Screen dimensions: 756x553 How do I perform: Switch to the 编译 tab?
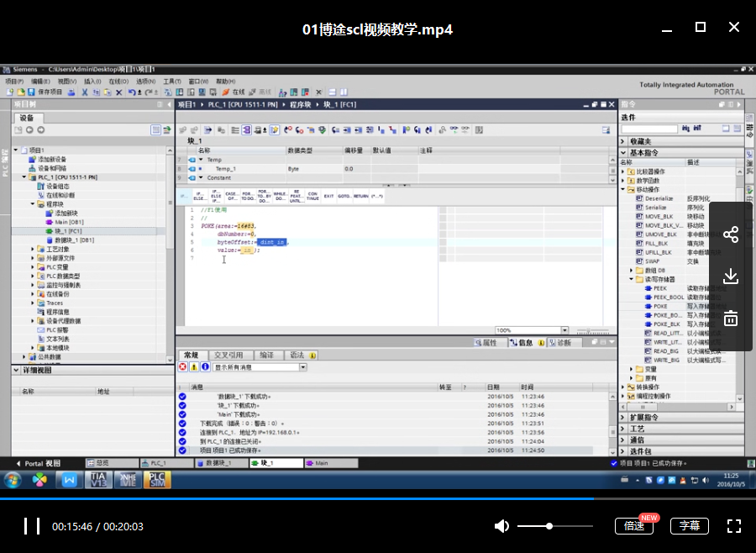pos(266,355)
